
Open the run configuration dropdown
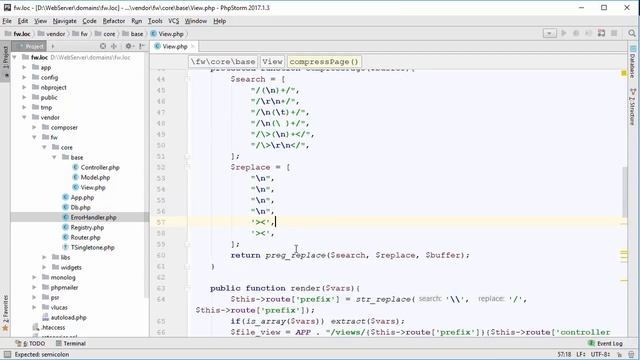point(549,33)
